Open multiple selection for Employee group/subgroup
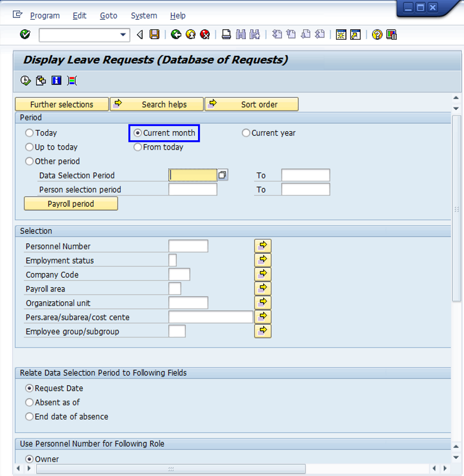The image size is (464, 476). coord(263,331)
